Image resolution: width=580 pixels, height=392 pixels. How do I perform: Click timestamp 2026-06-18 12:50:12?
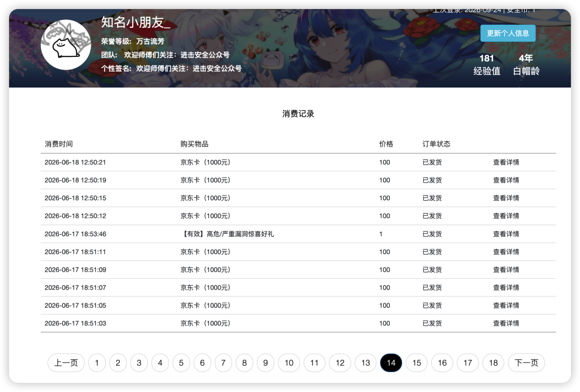coord(75,216)
